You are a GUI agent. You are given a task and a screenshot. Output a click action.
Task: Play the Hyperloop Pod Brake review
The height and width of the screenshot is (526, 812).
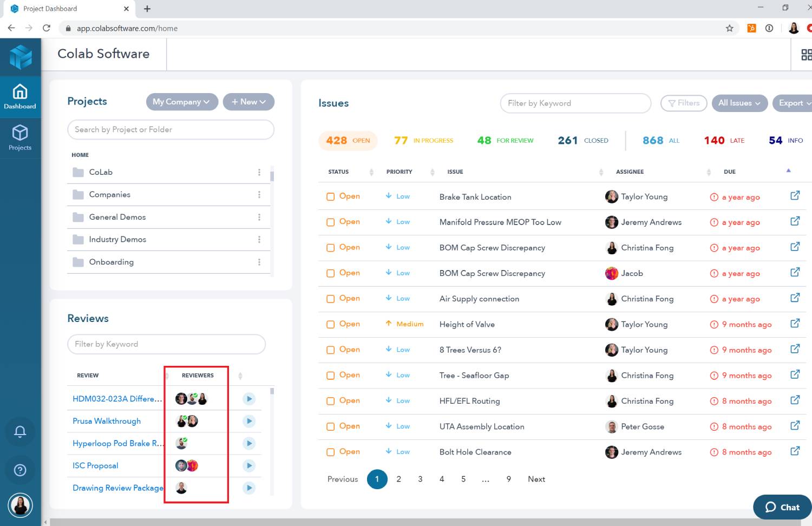[249, 443]
